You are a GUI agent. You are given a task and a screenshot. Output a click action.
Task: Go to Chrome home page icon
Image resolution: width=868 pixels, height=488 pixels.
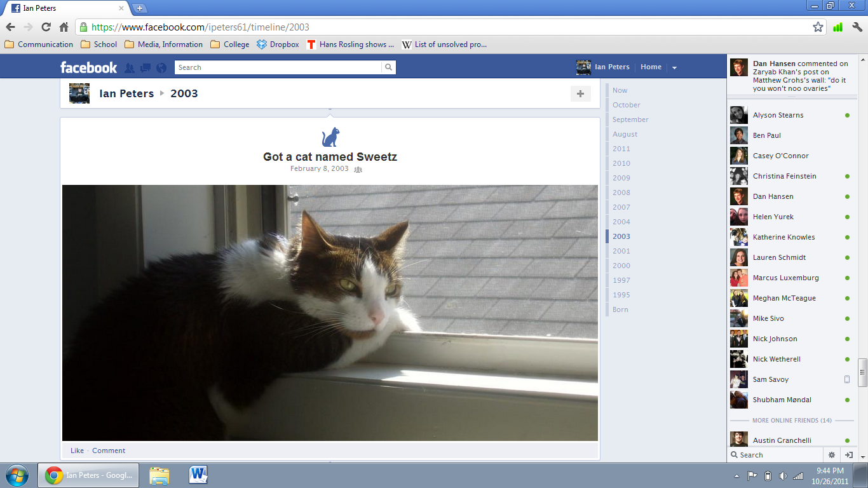(64, 27)
